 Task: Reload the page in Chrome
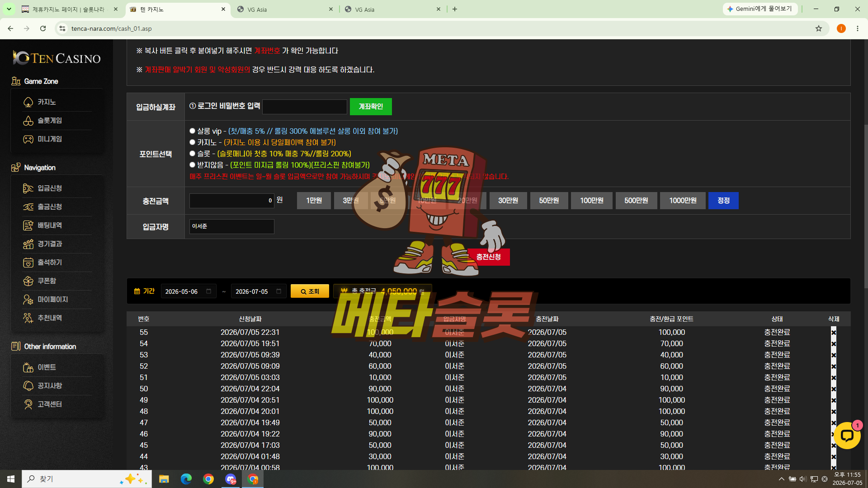pos(43,28)
